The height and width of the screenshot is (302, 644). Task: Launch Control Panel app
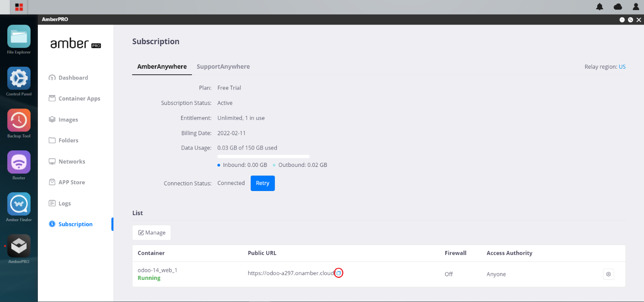(19, 78)
